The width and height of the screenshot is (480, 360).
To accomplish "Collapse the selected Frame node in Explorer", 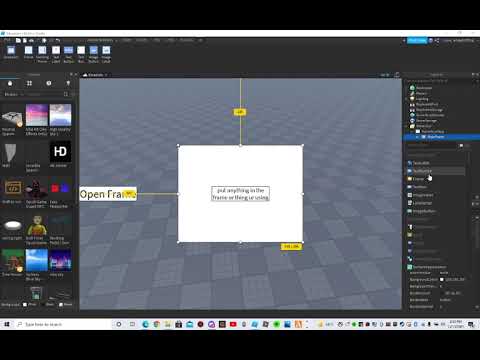I will pos(418,137).
